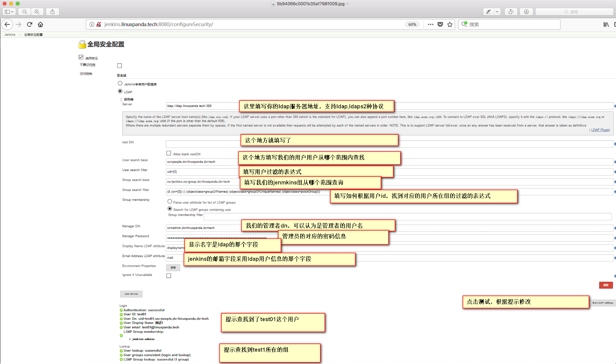
Task: Expand the markup pen options dropdown
Action: 497,12
